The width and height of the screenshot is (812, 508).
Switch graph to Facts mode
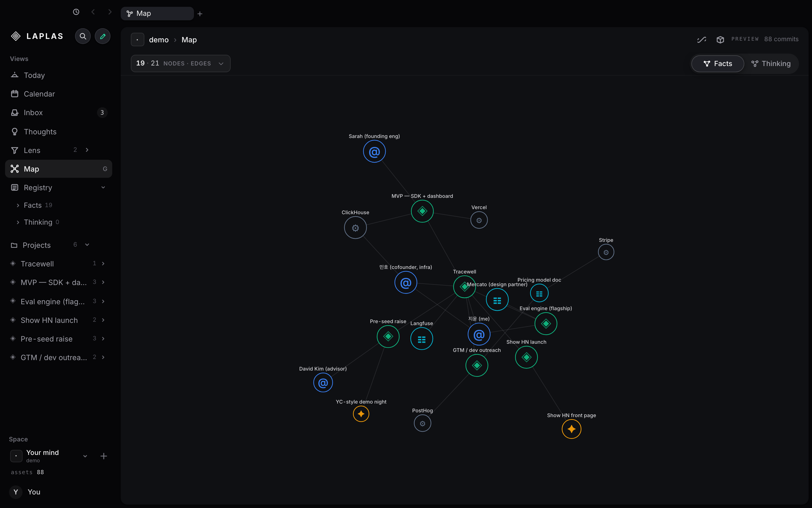coord(717,64)
